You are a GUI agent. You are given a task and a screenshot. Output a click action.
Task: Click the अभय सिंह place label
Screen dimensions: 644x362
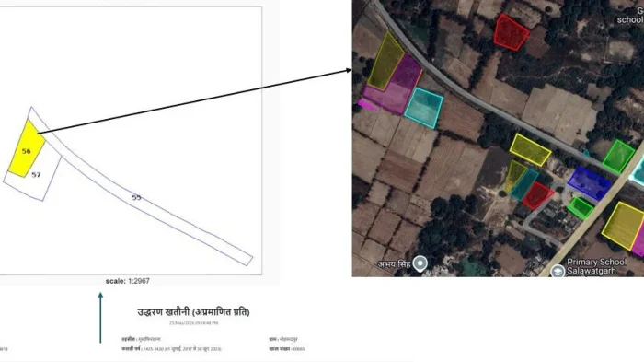pos(395,264)
